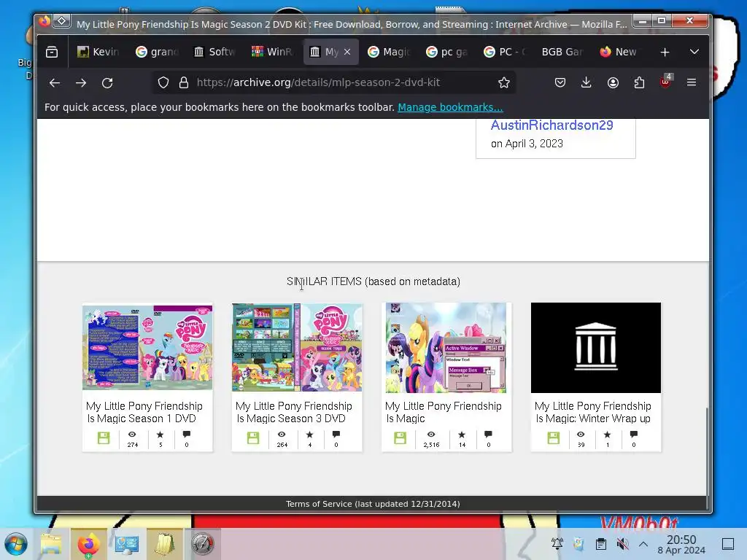Unmute the volume tray speaker icon
This screenshot has height=560, width=747.
point(622,544)
